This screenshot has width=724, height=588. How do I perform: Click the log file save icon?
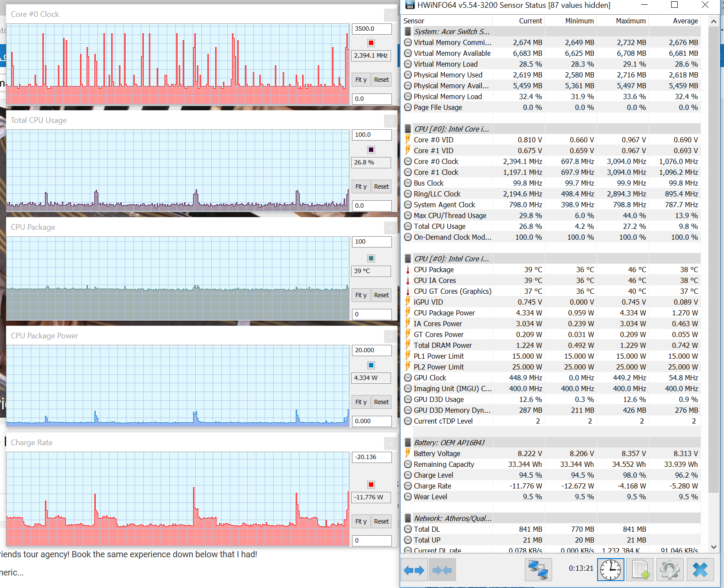(640, 570)
